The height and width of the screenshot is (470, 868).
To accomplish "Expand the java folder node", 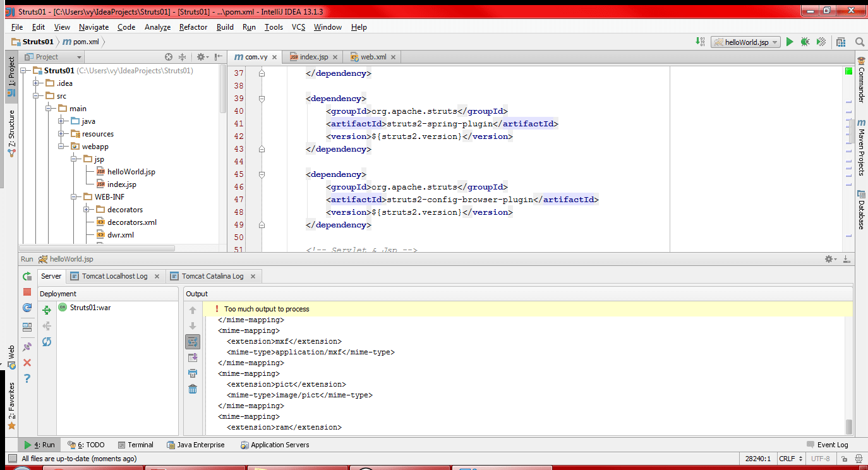I will [61, 121].
